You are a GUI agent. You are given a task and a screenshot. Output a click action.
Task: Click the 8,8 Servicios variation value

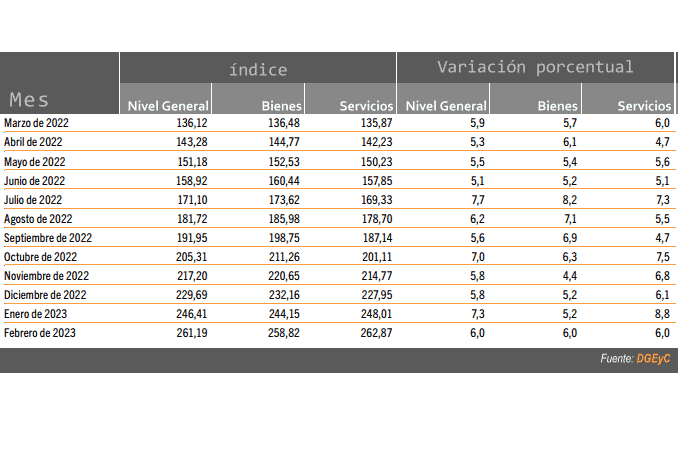(662, 314)
